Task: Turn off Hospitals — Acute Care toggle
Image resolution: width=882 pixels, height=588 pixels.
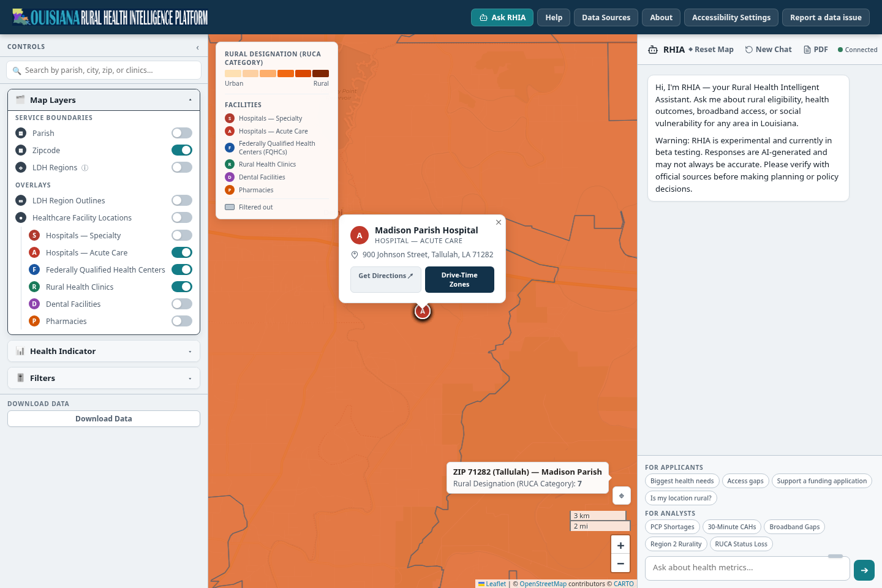Action: [x=182, y=252]
